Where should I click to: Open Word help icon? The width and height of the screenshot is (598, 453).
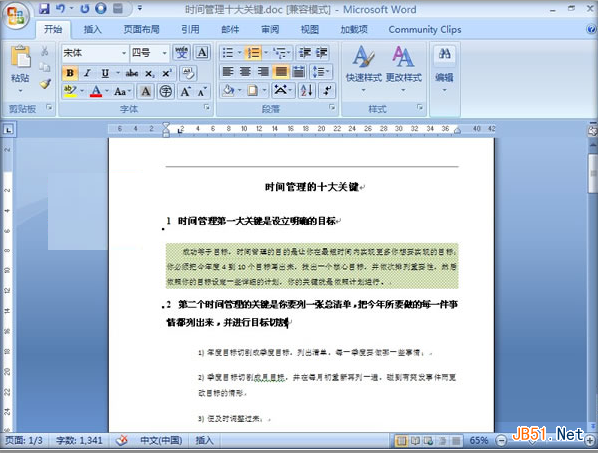pyautogui.click(x=591, y=29)
